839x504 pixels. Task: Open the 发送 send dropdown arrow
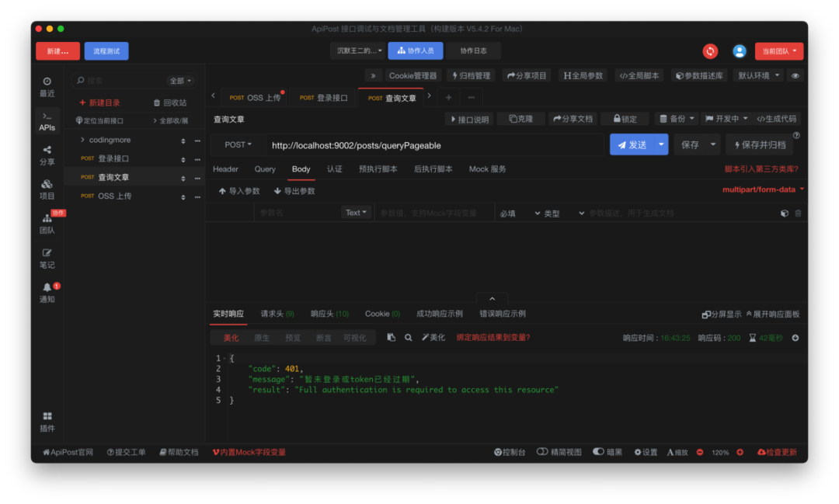coord(661,144)
